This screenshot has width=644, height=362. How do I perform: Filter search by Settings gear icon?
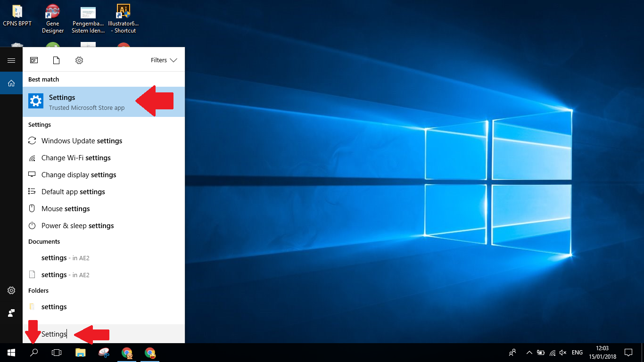(x=79, y=60)
